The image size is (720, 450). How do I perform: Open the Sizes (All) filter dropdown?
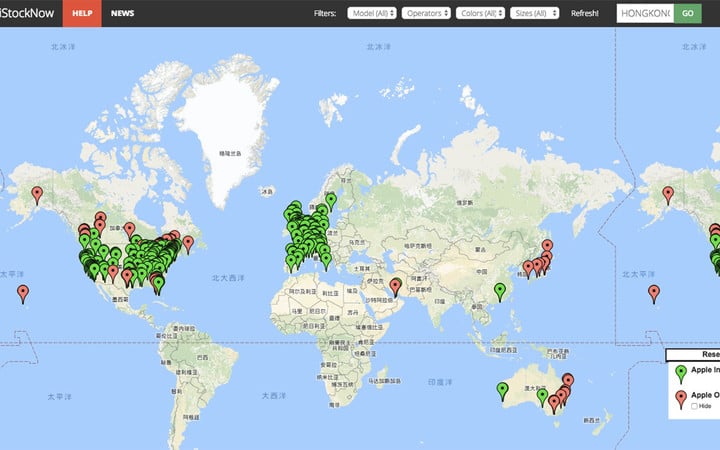click(534, 13)
